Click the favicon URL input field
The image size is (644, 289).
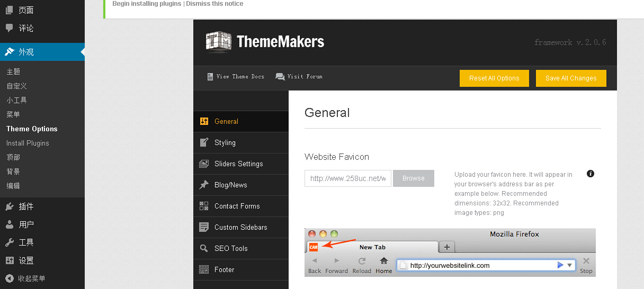point(348,178)
